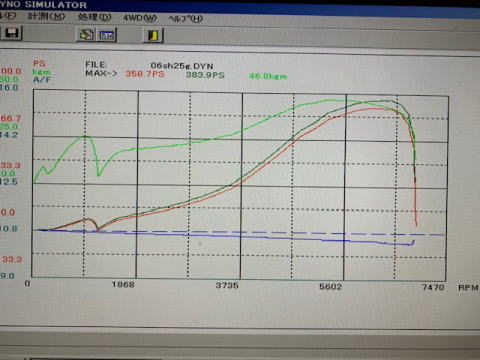Click the 5602 RPM axis label
The width and height of the screenshot is (480, 360).
point(330,287)
